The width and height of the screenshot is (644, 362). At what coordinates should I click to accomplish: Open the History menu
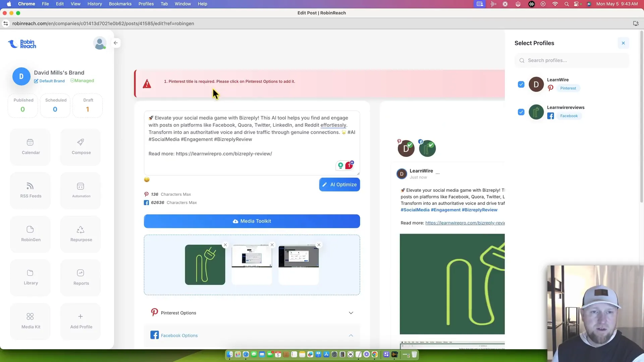[95, 4]
